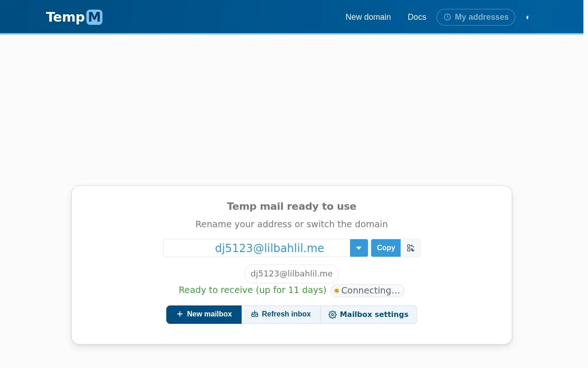588x368 pixels.
Task: Open the email domain dropdown arrow
Action: (359, 248)
